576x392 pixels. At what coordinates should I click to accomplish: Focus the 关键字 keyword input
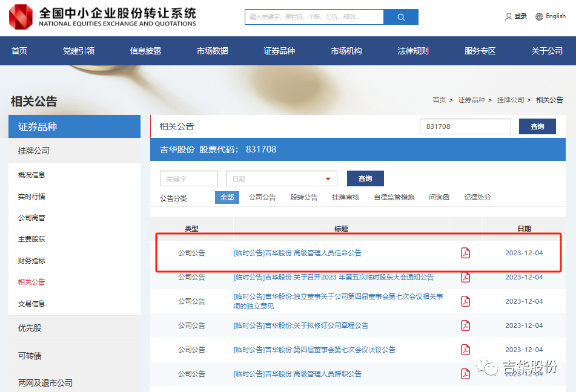coord(189,178)
